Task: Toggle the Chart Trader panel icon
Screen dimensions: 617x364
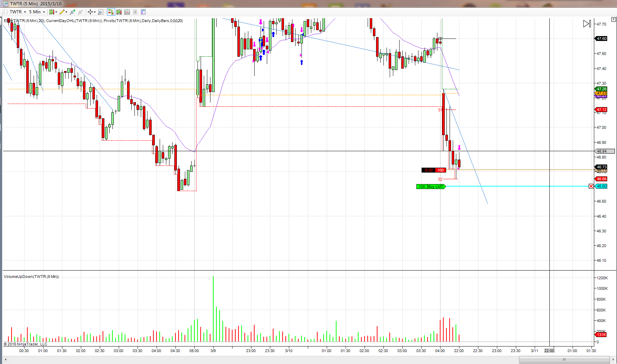Action: point(111,12)
